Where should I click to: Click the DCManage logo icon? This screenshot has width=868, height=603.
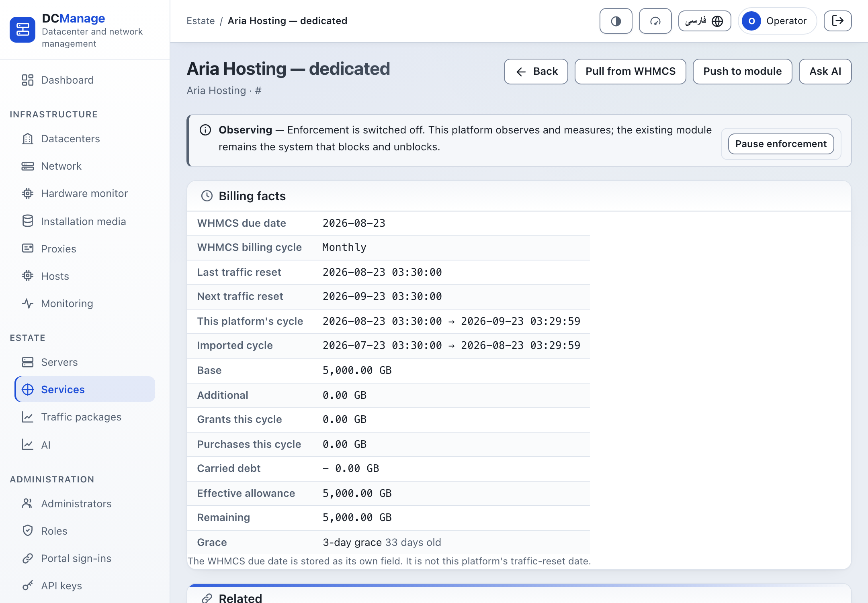23,30
